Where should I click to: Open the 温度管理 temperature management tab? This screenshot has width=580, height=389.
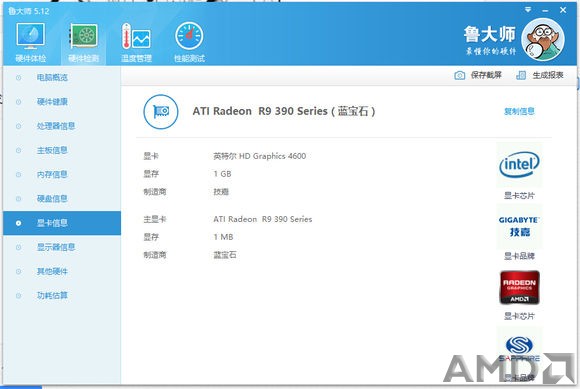tap(136, 42)
